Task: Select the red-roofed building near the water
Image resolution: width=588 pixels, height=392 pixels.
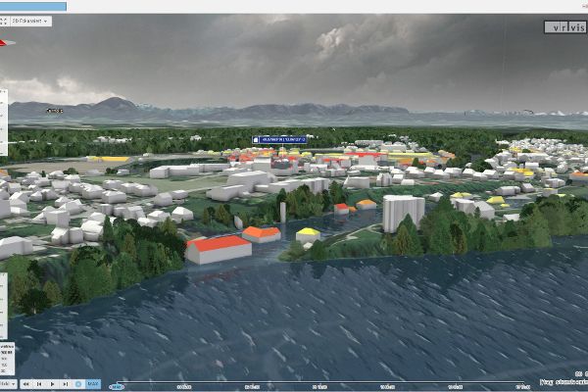Action: (x=218, y=249)
